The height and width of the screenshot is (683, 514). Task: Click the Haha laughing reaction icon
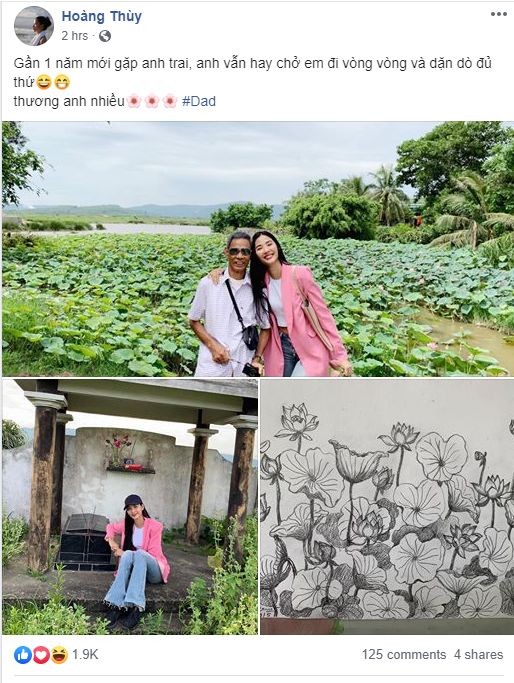60,655
